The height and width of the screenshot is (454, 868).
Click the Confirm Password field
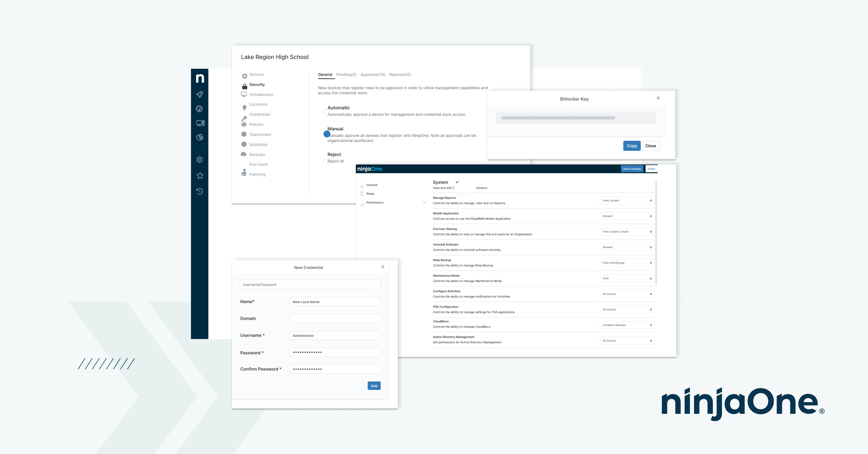click(335, 369)
